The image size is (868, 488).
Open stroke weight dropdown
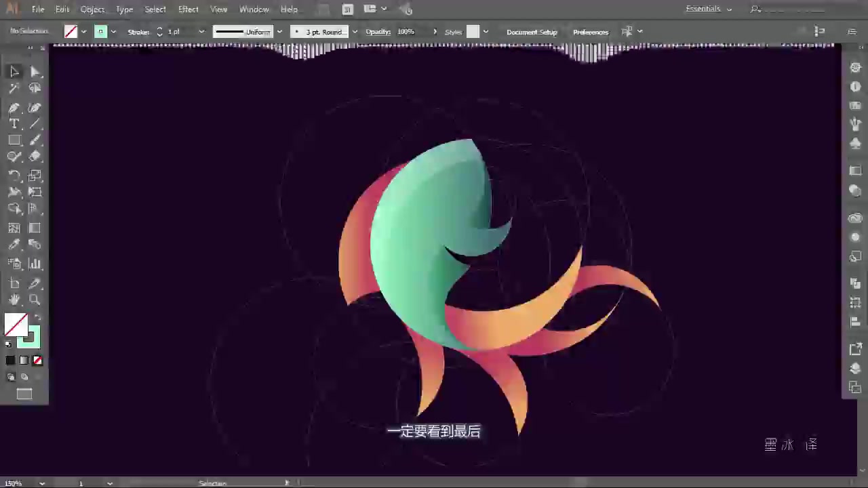pyautogui.click(x=201, y=32)
